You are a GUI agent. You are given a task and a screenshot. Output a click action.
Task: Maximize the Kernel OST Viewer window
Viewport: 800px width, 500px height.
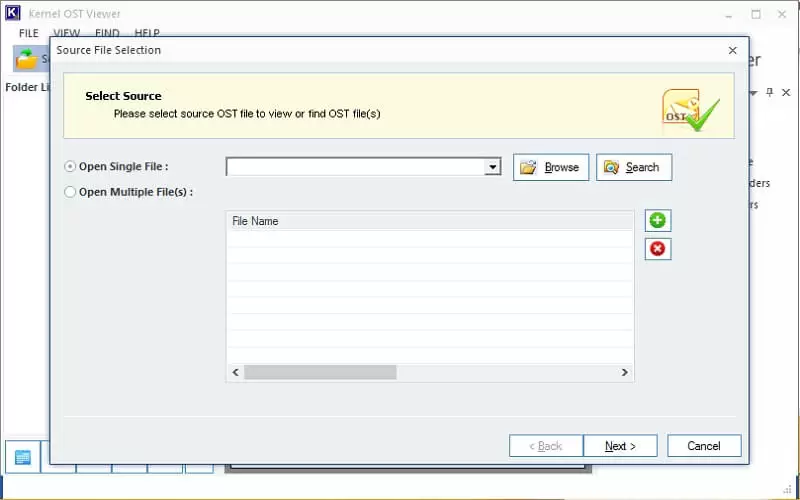tap(756, 14)
